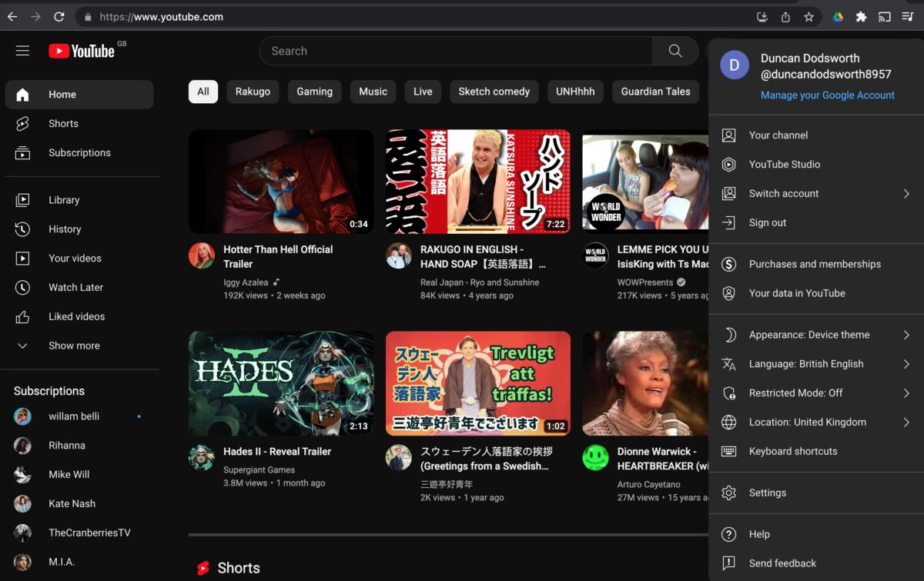Open the Hades II Reveal Trailer thumbnail
The height and width of the screenshot is (581, 924).
click(281, 383)
